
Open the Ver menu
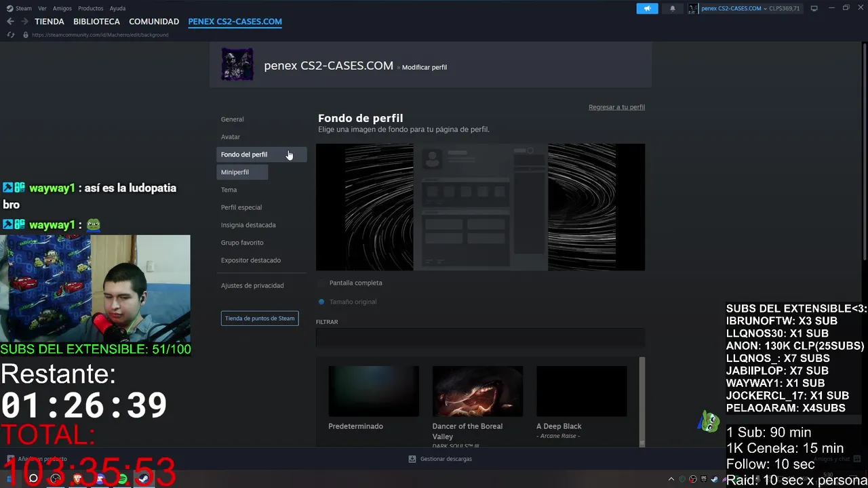pyautogui.click(x=42, y=8)
